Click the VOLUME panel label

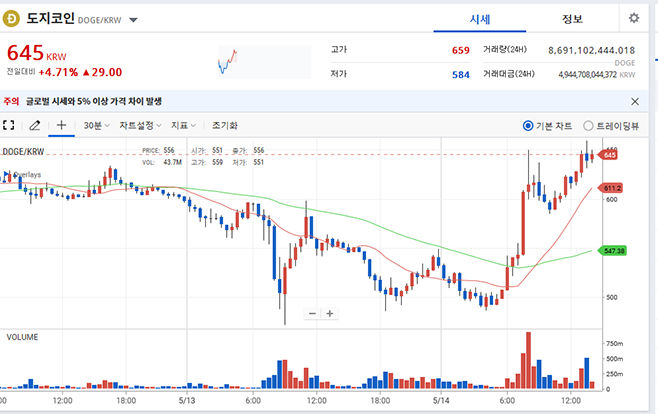tap(22, 337)
